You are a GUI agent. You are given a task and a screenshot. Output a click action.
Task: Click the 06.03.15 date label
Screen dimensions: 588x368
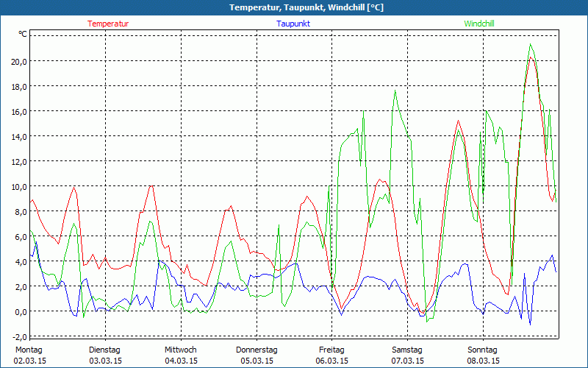click(x=332, y=361)
